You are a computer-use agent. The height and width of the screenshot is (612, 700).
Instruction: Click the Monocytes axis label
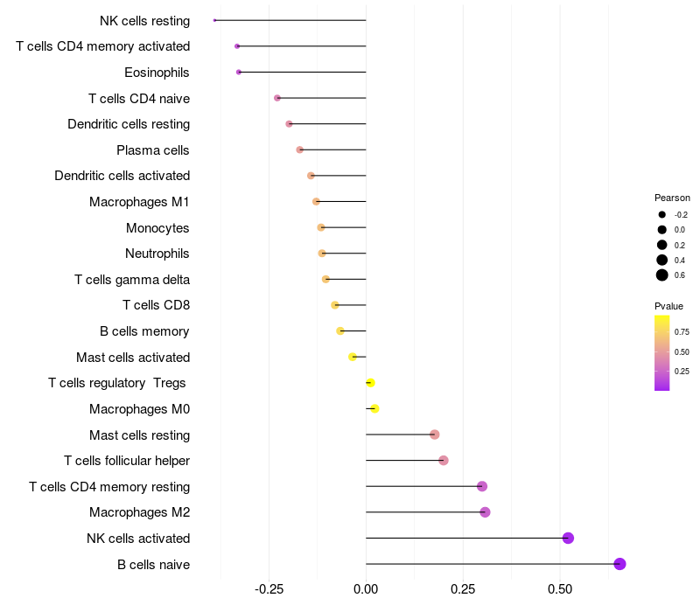click(157, 228)
